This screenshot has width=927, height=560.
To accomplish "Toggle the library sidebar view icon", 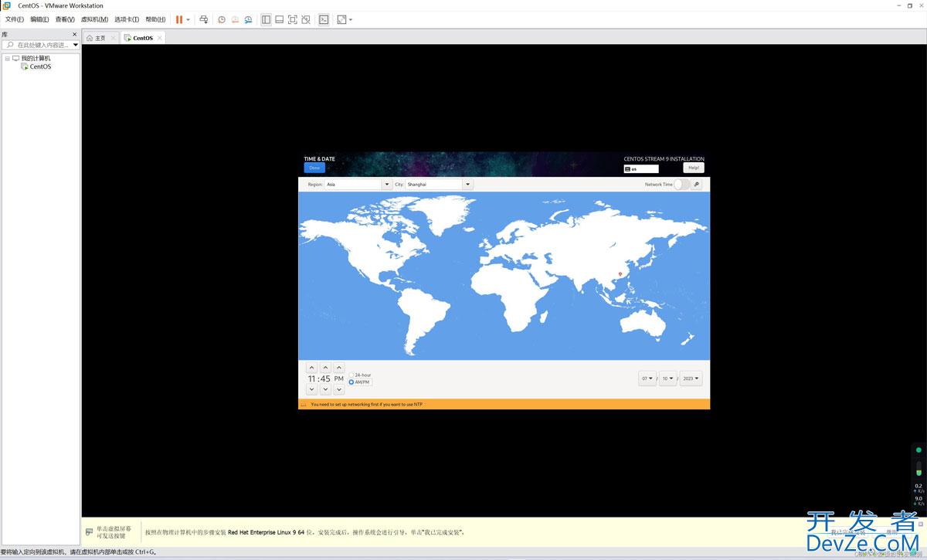I will 266,19.
